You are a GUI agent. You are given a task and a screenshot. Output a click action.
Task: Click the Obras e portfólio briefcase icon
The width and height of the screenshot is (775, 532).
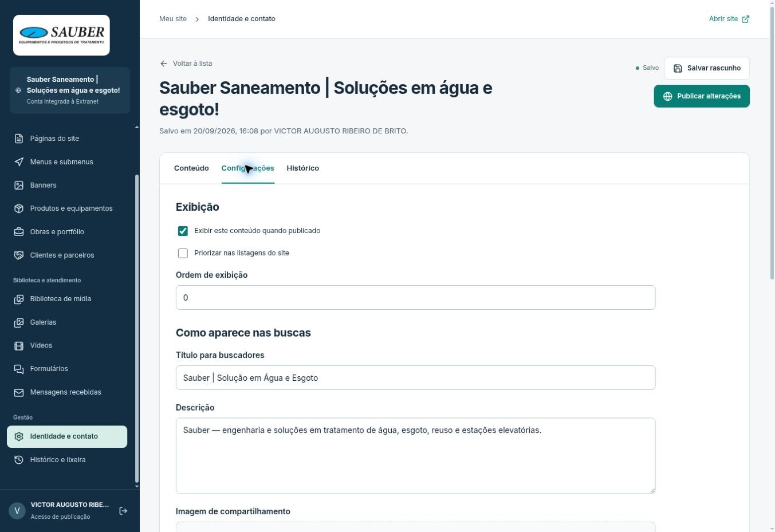pyautogui.click(x=19, y=232)
